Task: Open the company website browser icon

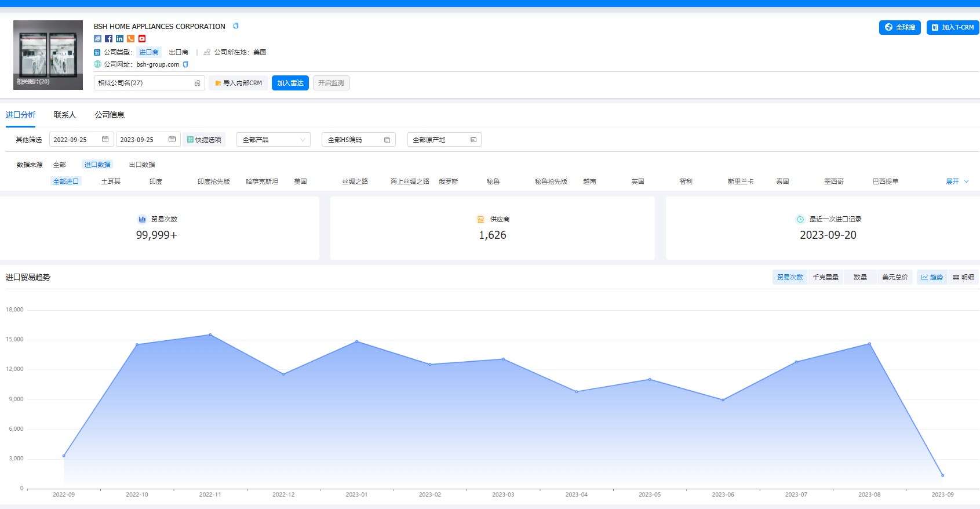Action: 97,39
